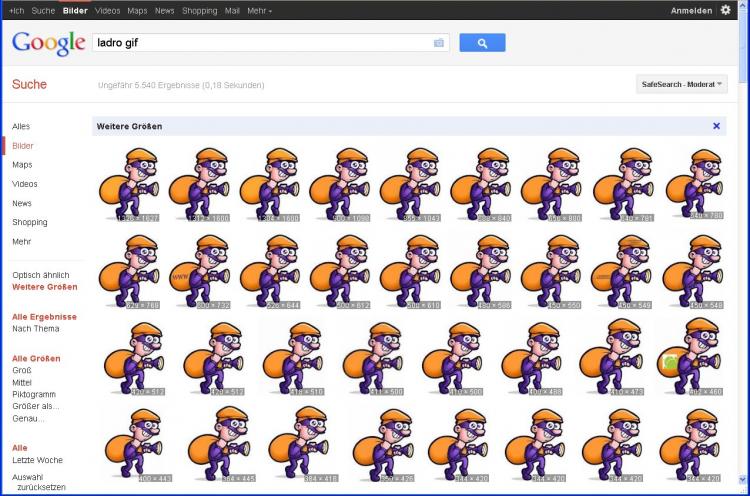Click the Google logo

pyautogui.click(x=48, y=43)
